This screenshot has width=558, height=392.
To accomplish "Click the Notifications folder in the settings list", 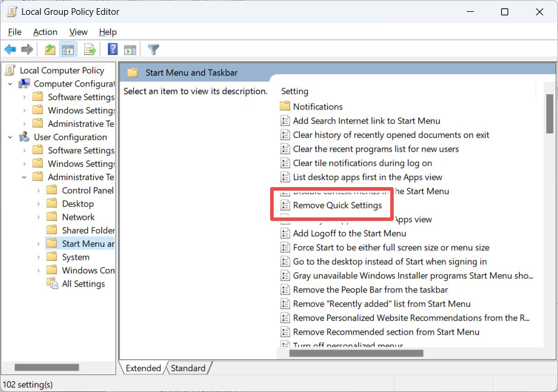I will pyautogui.click(x=318, y=106).
